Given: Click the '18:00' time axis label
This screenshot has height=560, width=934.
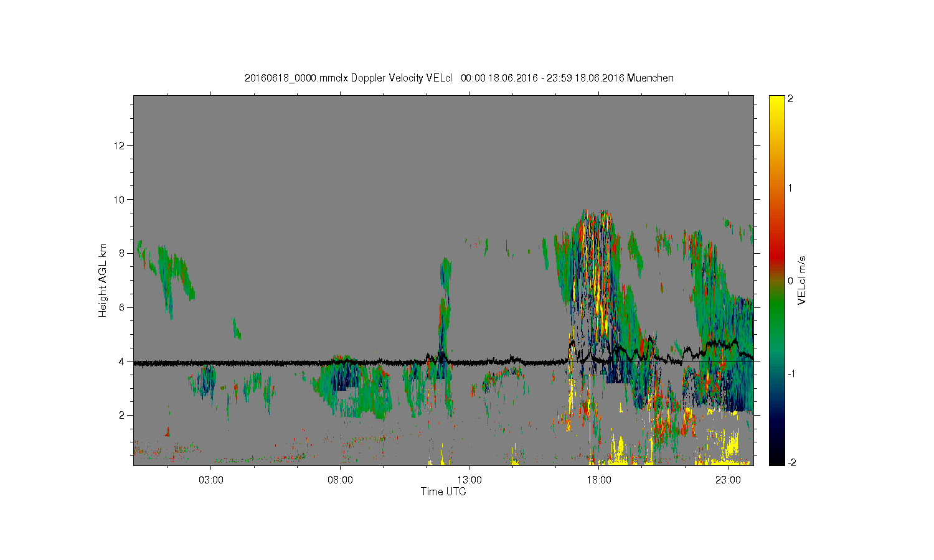Looking at the screenshot, I should pos(598,480).
